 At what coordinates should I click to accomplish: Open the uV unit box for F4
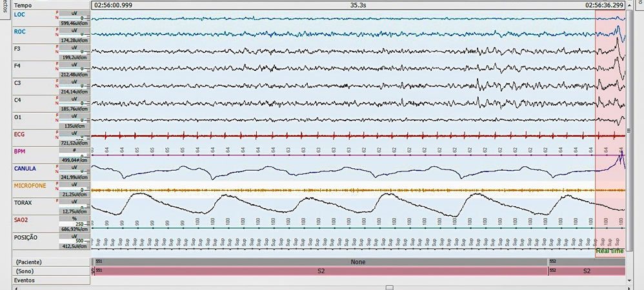74,65
